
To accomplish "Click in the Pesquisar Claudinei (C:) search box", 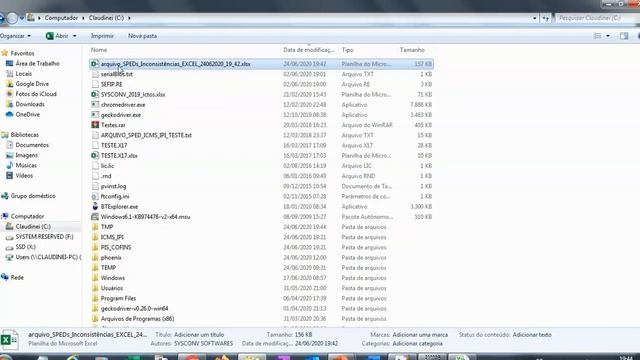I will click(597, 18).
